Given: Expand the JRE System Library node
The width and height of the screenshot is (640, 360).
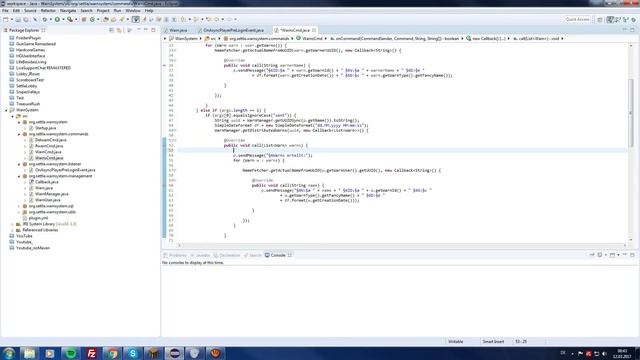Looking at the screenshot, I should [12, 224].
